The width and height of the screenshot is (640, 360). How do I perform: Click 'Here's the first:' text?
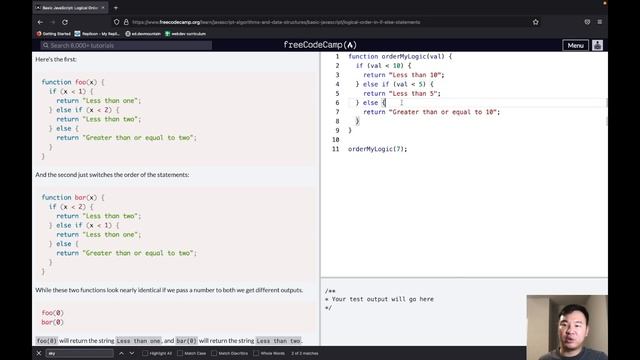click(56, 59)
